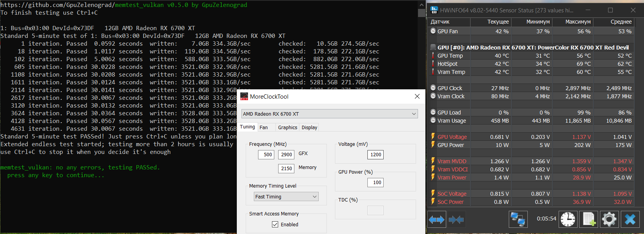Click the GPU Power (%) field showing 100

pyautogui.click(x=376, y=182)
